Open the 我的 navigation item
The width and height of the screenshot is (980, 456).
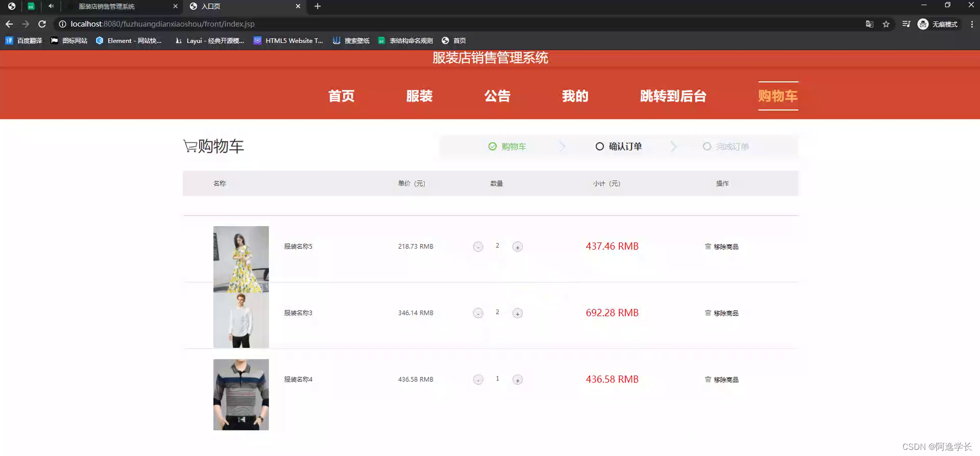(575, 96)
